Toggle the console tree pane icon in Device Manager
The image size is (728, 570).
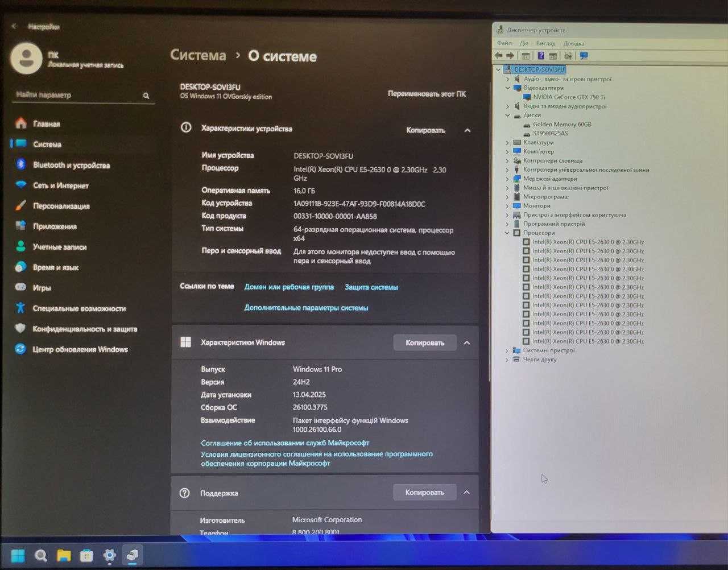526,56
